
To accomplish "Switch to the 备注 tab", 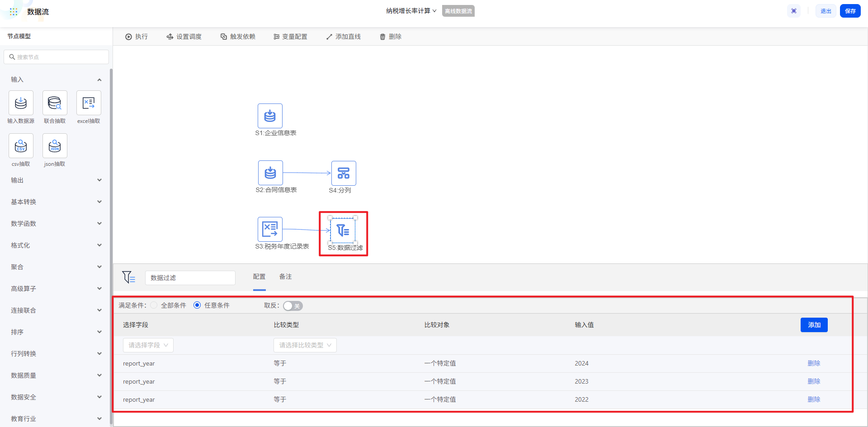I will (285, 277).
